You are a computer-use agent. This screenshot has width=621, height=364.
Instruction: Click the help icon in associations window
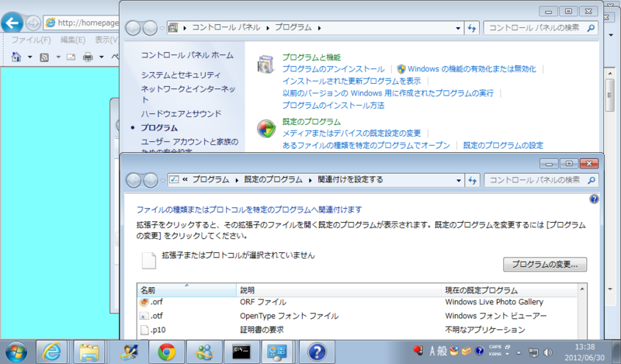tap(594, 199)
